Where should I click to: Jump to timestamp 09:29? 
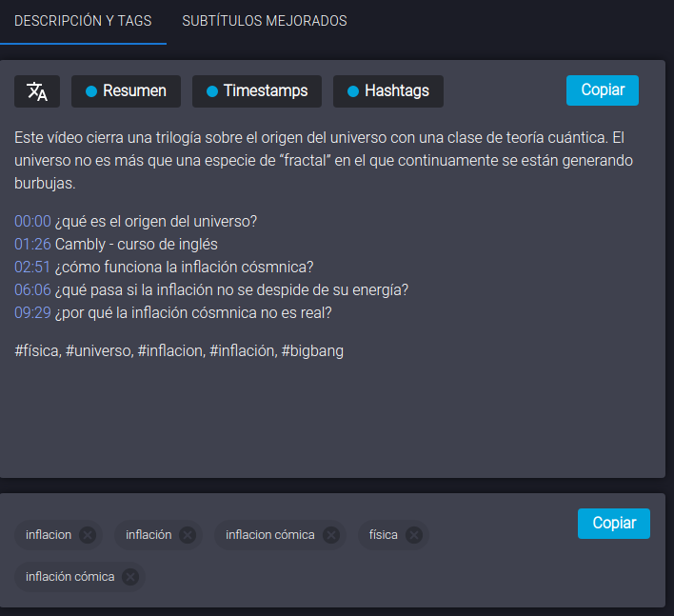[32, 312]
